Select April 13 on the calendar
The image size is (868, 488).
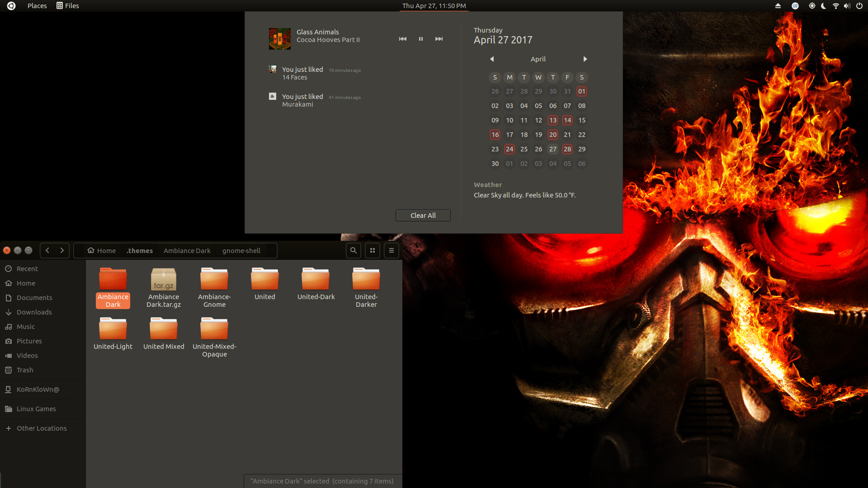553,120
